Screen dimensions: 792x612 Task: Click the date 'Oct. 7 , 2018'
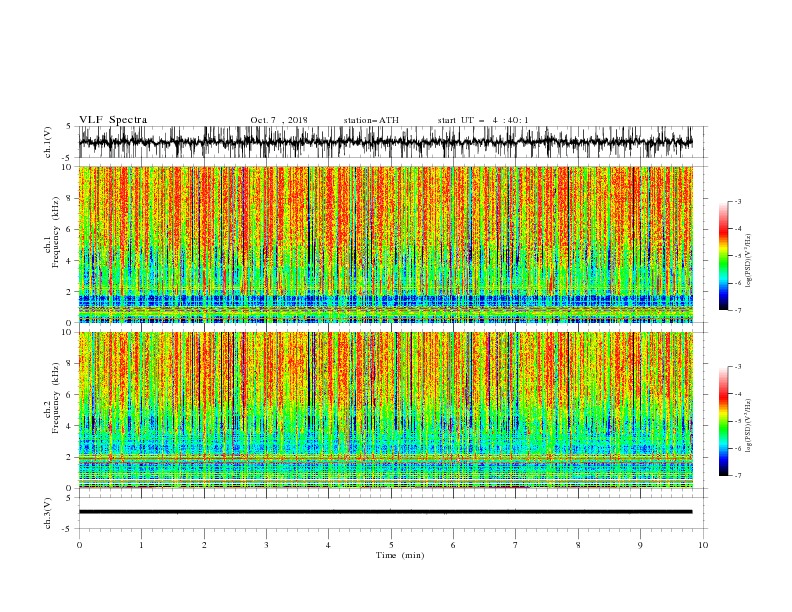[x=279, y=120]
